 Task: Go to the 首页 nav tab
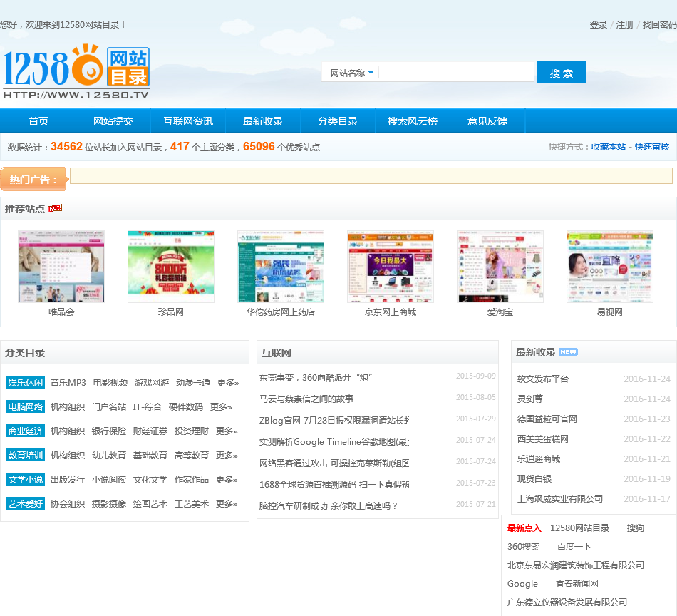click(x=38, y=121)
